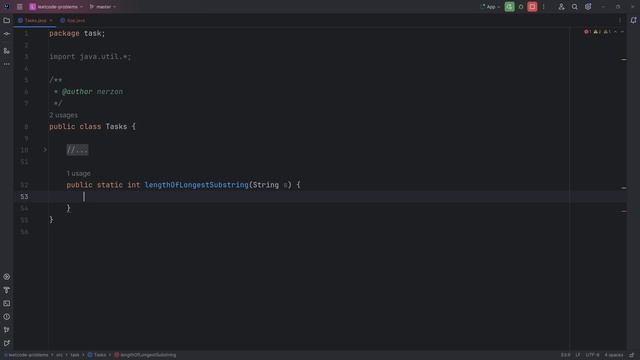Image resolution: width=640 pixels, height=360 pixels.
Task: Toggle read-only lock icon in status bar
Action: 632,355
